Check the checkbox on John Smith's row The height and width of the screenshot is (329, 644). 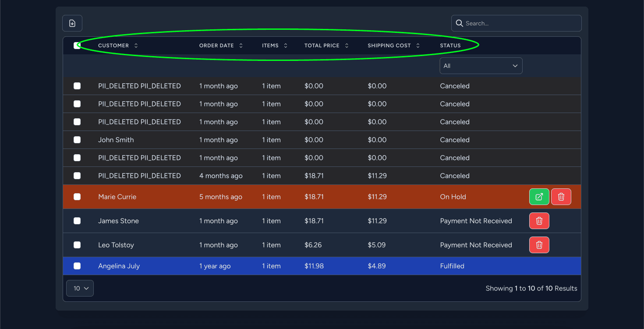point(78,140)
